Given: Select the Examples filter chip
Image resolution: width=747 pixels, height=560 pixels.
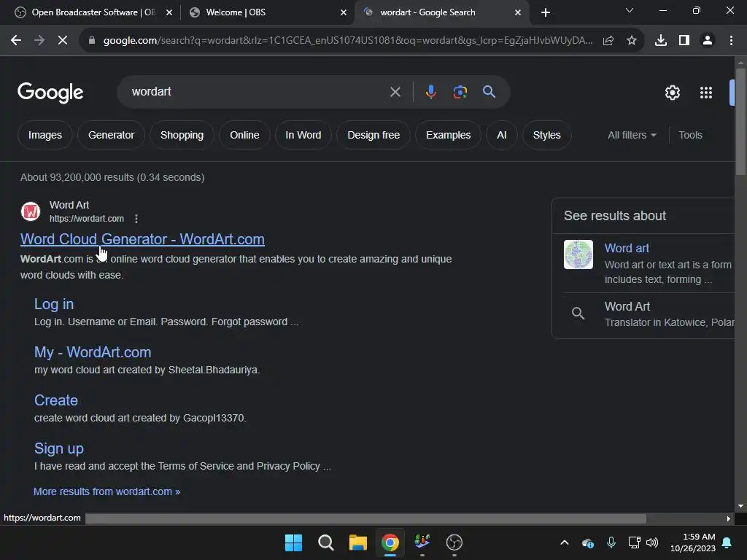Looking at the screenshot, I should (x=449, y=135).
